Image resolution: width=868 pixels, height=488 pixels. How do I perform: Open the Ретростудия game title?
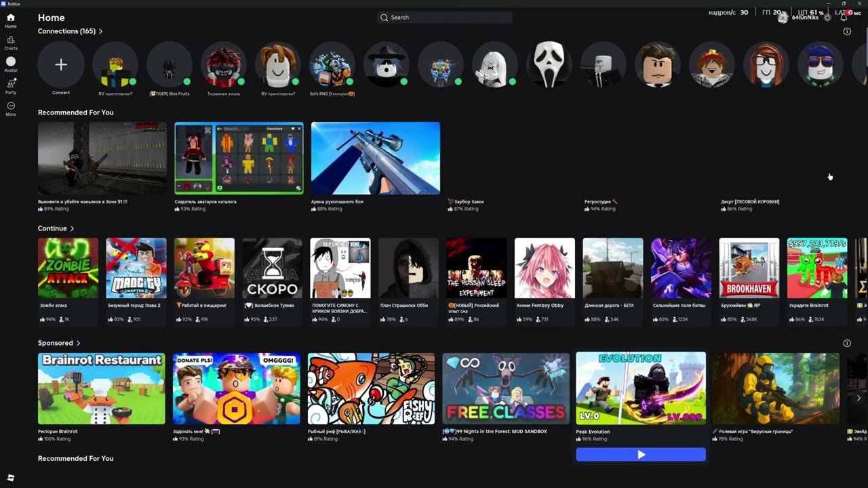[601, 201]
